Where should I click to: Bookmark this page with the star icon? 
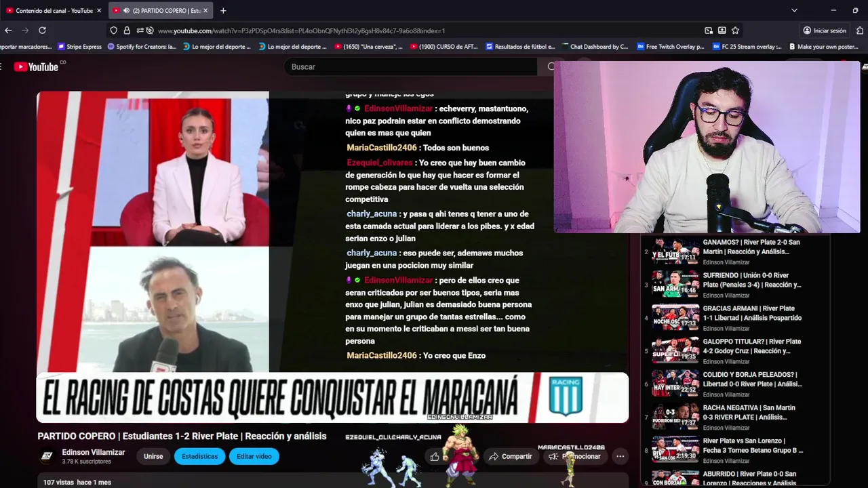click(735, 30)
